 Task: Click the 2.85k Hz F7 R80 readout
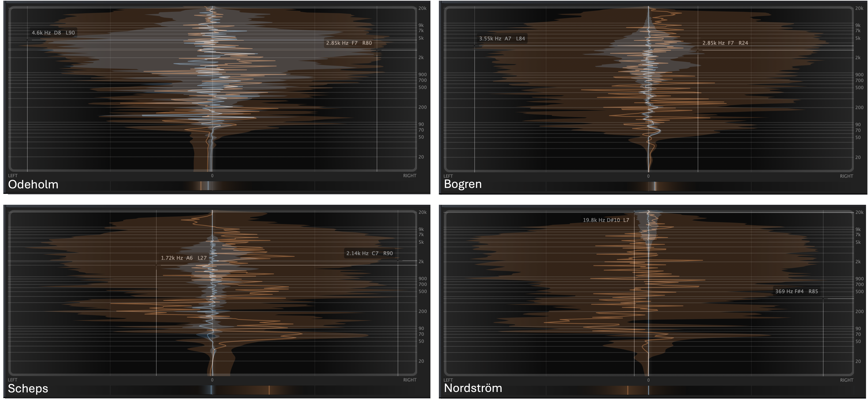(x=349, y=43)
